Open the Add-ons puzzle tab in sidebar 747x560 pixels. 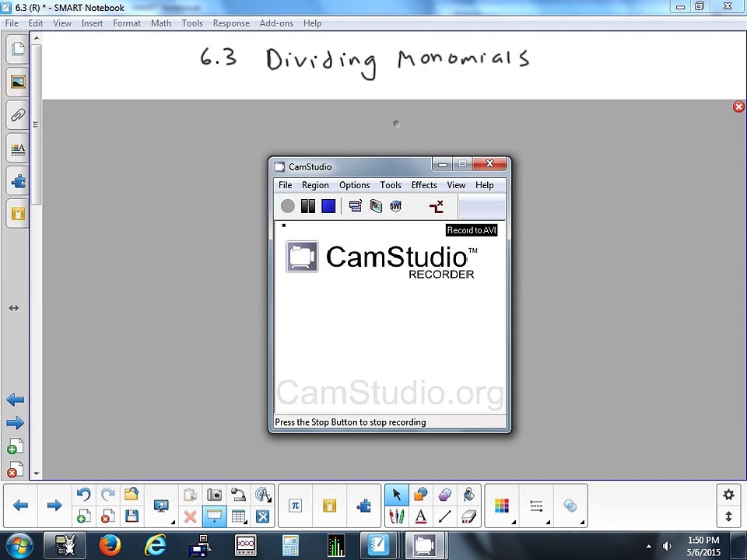(x=18, y=181)
